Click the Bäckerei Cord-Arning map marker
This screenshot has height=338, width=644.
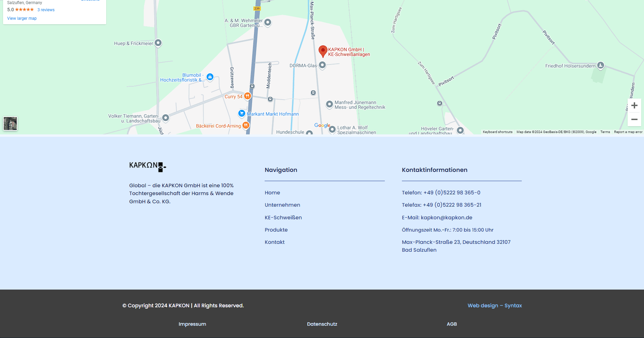[x=246, y=126]
